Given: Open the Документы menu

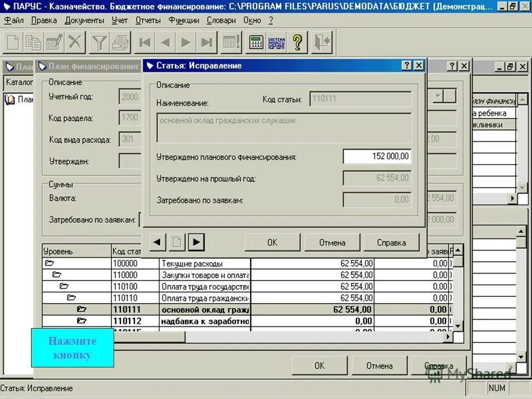Looking at the screenshot, I should [84, 21].
